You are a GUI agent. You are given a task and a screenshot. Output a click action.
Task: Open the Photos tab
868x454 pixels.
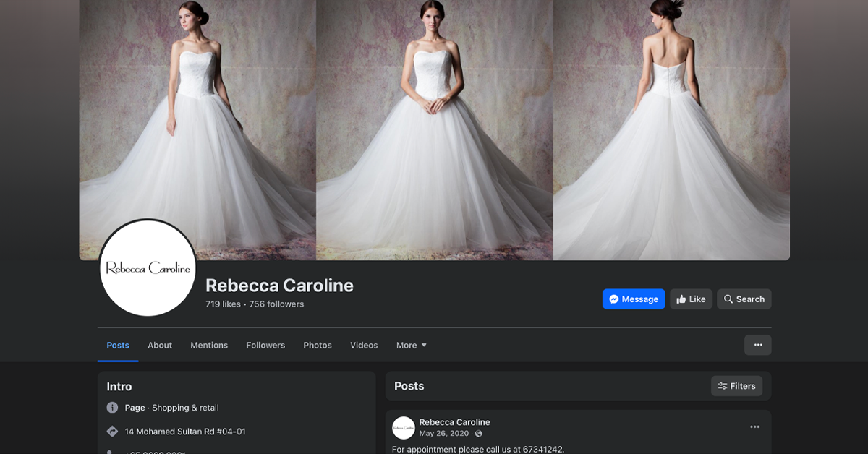point(318,346)
